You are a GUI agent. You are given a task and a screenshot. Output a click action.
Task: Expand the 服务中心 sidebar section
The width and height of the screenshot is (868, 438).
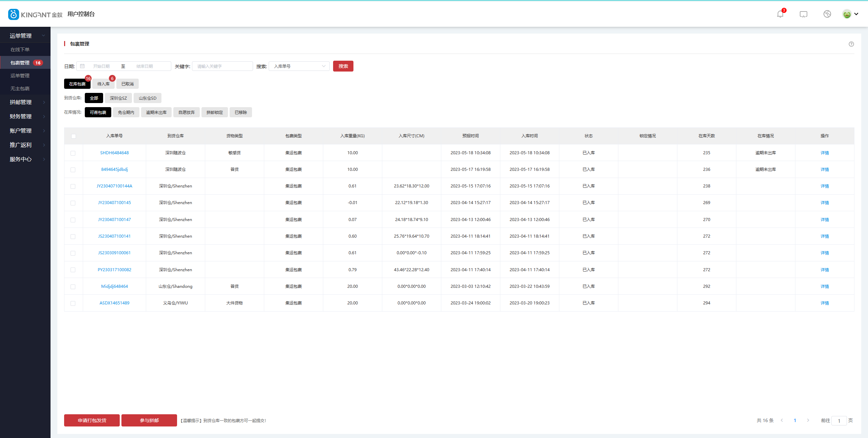coord(25,159)
